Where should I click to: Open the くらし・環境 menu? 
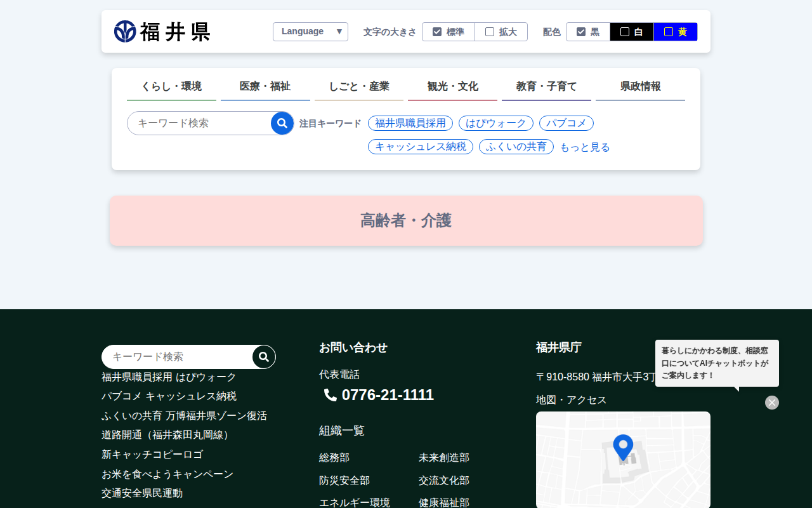[171, 86]
